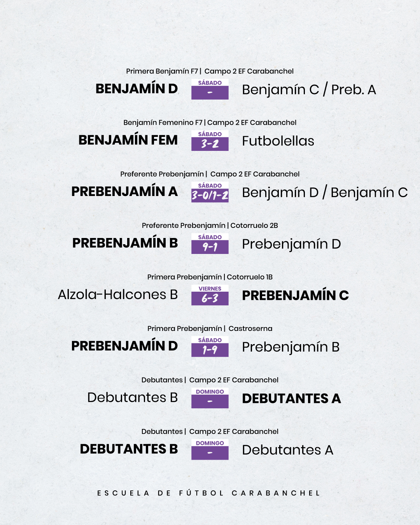The image size is (420, 525).
Task: Click the 'Primera Prebenjamín | Cotorruelo 1B' header
Action: 210,277
